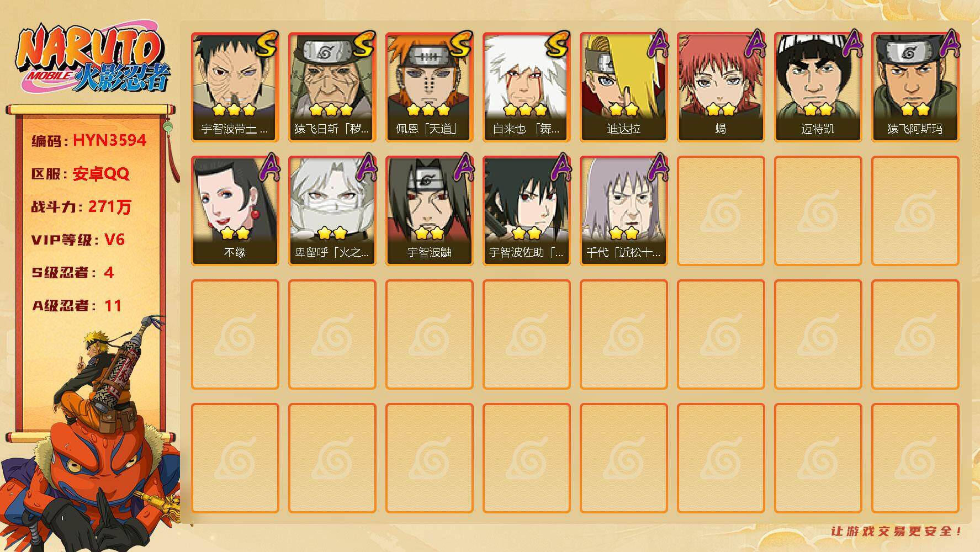Click the 编码 HYN3594 account code text
The width and height of the screenshot is (980, 552).
[x=89, y=140]
